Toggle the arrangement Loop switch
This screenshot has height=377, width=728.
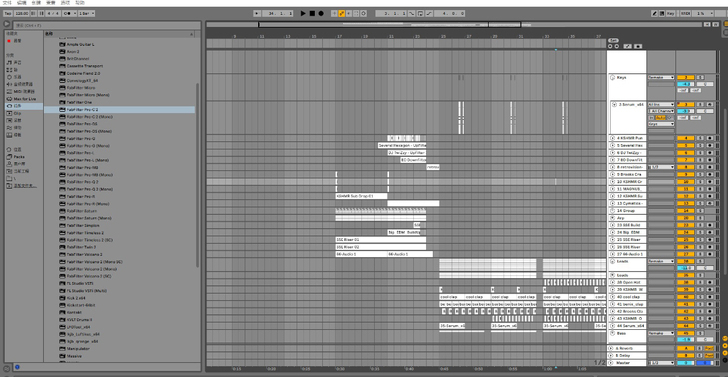(420, 13)
